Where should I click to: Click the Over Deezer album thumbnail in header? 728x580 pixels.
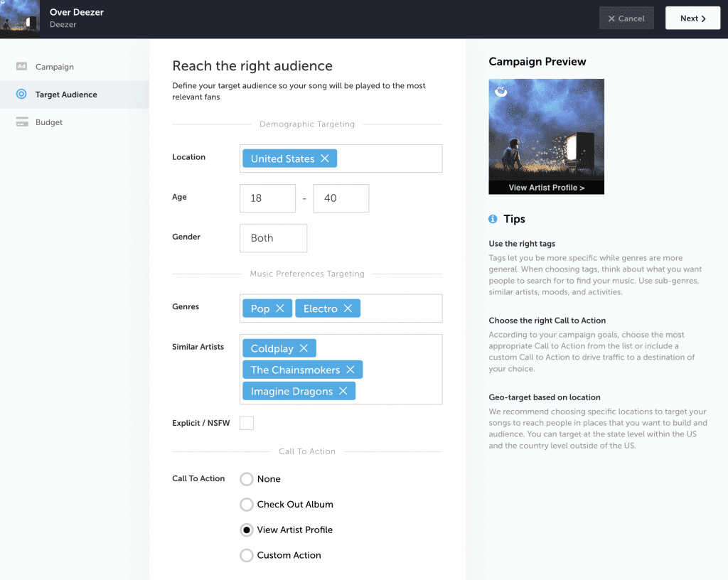point(19,19)
